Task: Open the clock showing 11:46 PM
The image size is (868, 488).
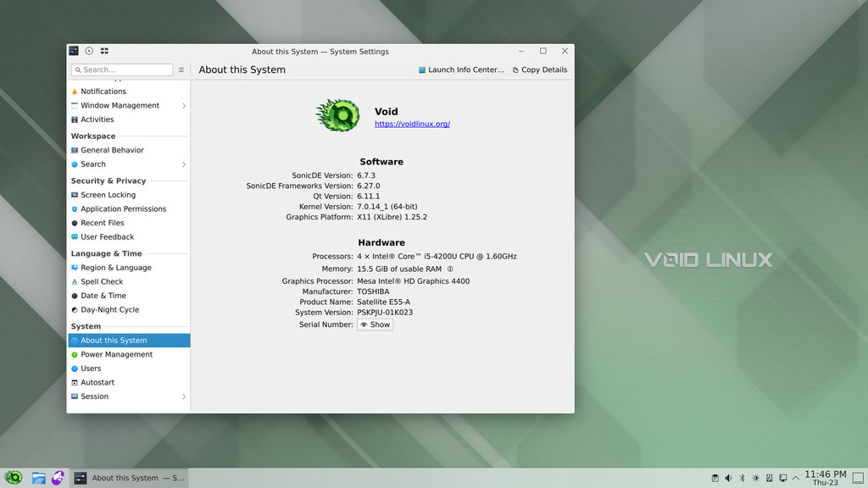Action: 826,478
